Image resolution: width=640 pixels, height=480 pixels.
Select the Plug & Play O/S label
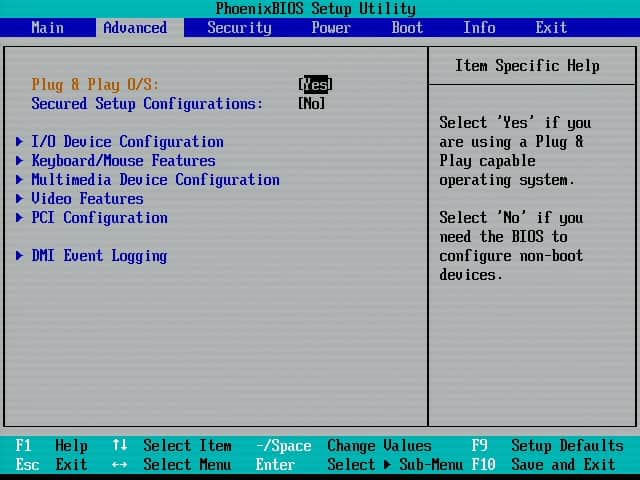pyautogui.click(x=95, y=84)
